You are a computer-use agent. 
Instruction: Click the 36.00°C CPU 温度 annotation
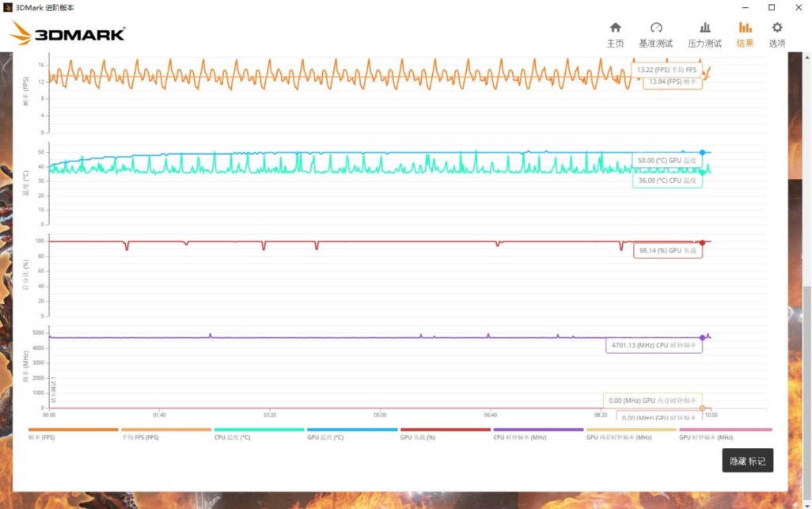pyautogui.click(x=668, y=180)
